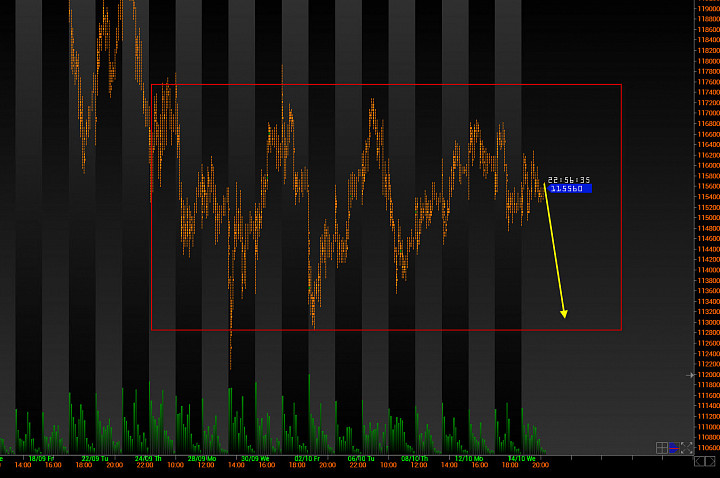Click the 116000 price axis value
720x478 pixels.
click(x=709, y=165)
